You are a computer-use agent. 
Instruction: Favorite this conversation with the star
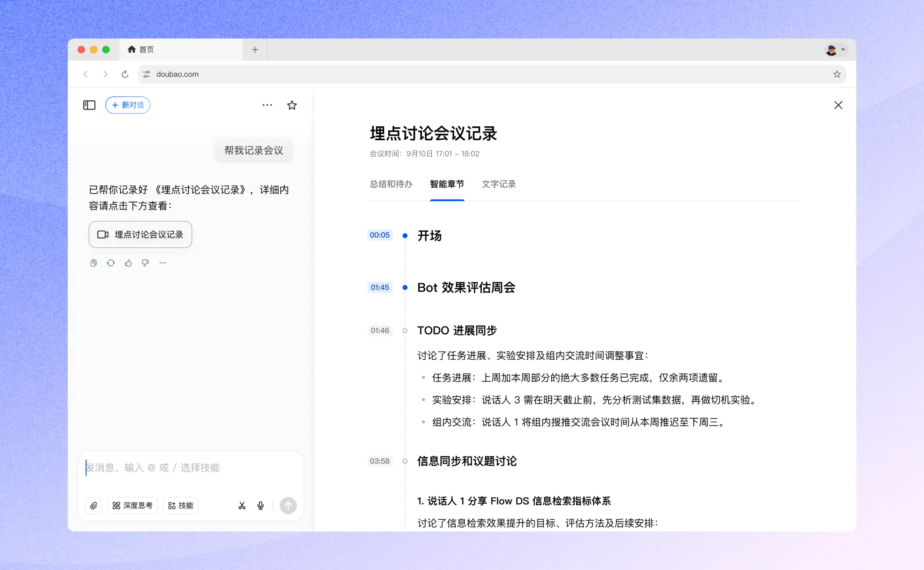coord(292,105)
